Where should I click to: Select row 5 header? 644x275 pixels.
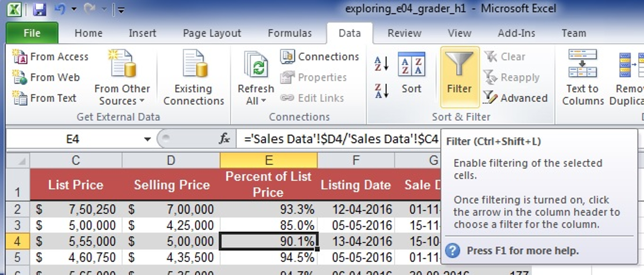[18, 257]
